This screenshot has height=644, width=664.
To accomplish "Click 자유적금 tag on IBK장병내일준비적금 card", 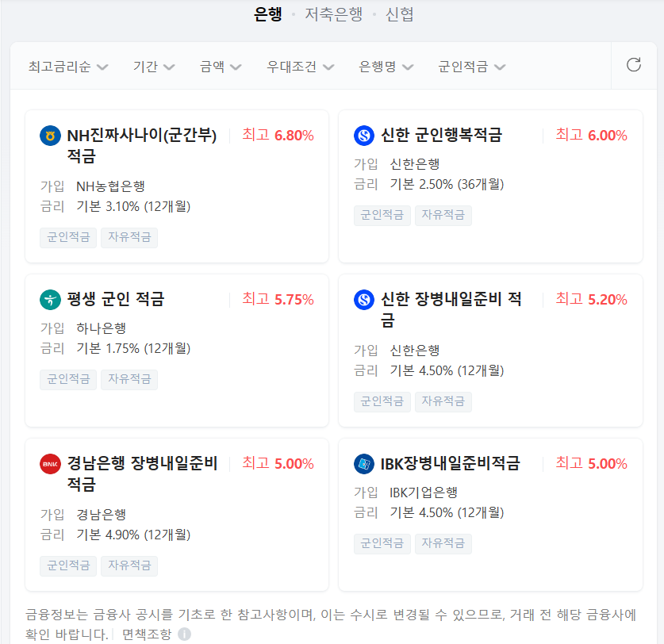I will [x=443, y=544].
